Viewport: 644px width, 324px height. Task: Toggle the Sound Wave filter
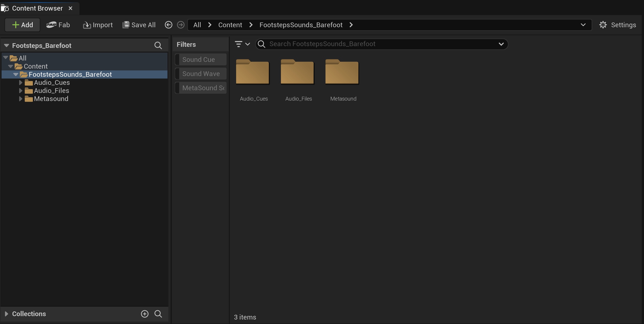(201, 74)
